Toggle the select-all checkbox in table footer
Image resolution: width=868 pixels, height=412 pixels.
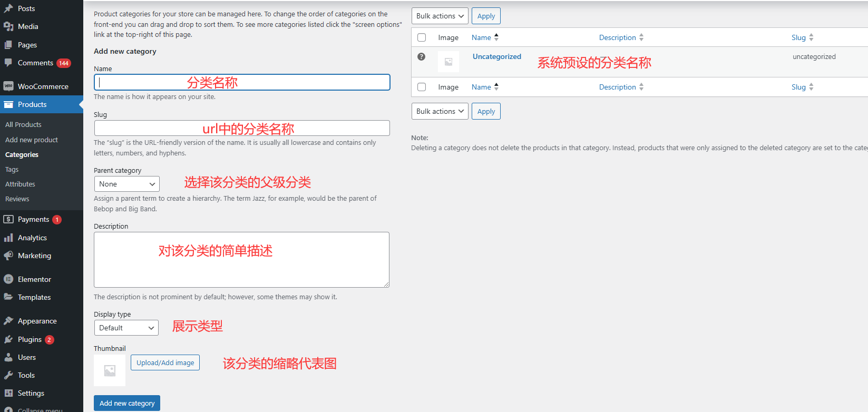422,87
